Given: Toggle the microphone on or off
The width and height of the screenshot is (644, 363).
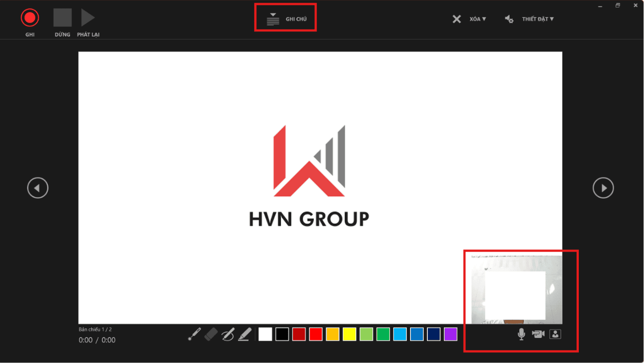Looking at the screenshot, I should click(x=521, y=334).
